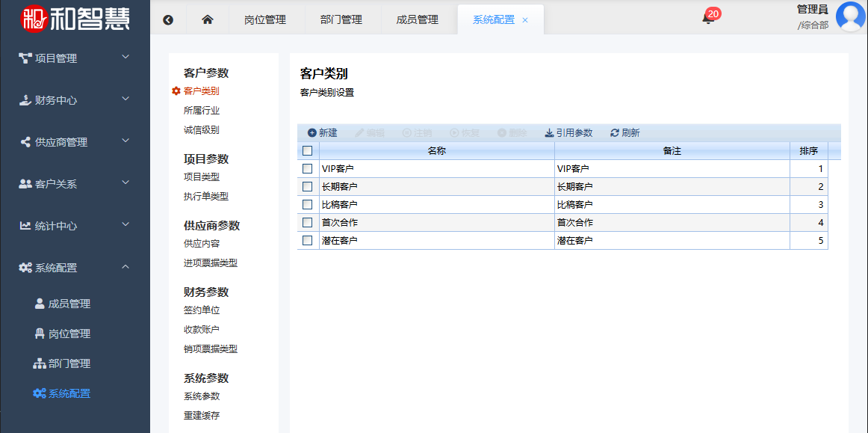Click the 新建 plus icon
868x433 pixels.
point(311,133)
